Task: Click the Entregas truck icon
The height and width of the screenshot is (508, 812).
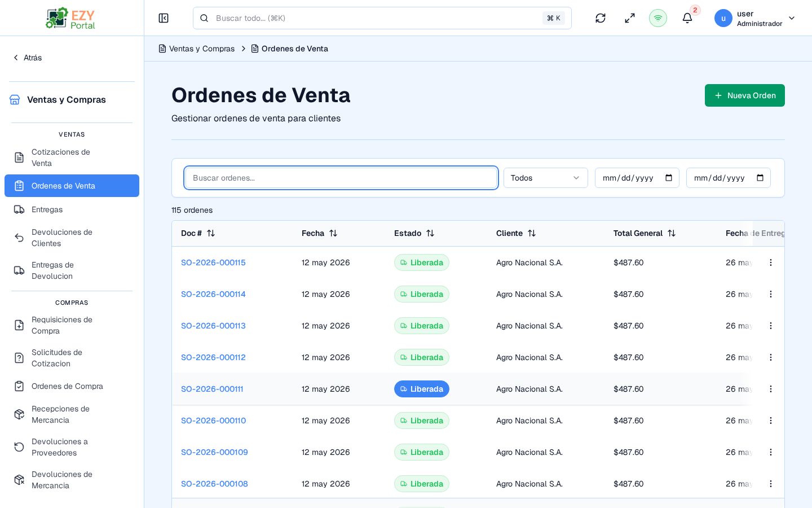Action: pyautogui.click(x=19, y=209)
